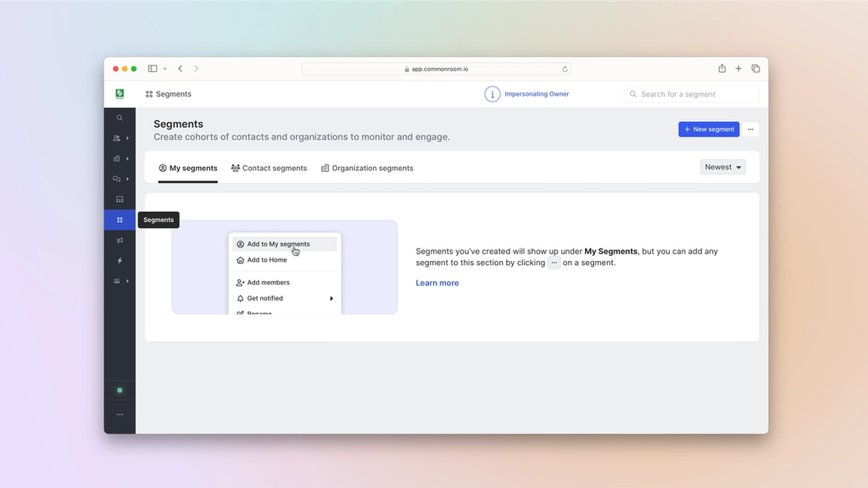Click the Segments breadcrumb in header
The image size is (868, 488).
point(169,94)
